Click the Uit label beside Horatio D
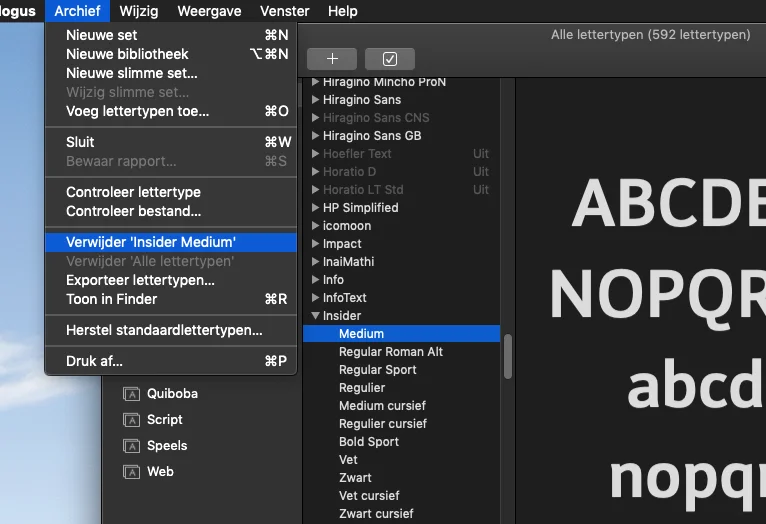 tap(481, 172)
